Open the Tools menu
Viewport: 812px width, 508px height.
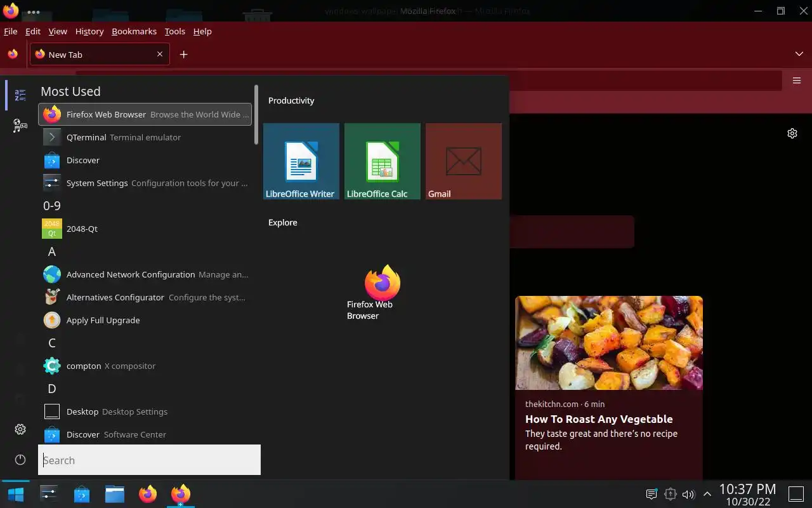(x=175, y=31)
